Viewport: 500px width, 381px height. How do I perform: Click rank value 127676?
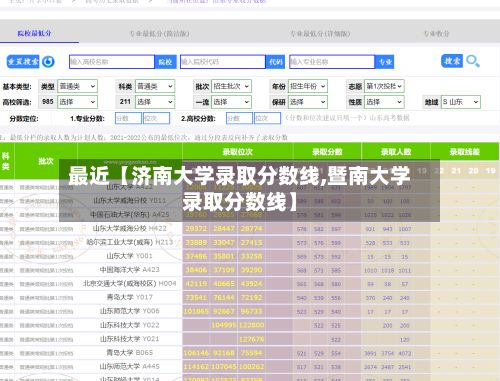point(252,339)
